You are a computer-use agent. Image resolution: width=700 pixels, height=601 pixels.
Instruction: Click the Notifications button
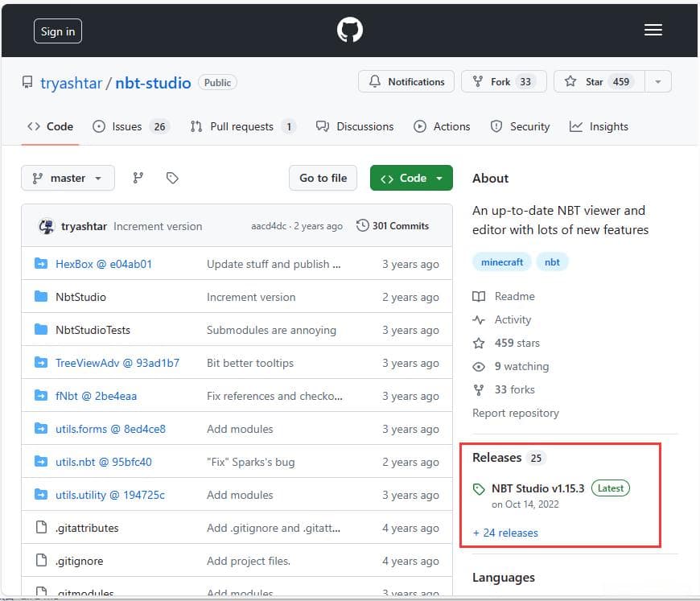[x=406, y=82]
